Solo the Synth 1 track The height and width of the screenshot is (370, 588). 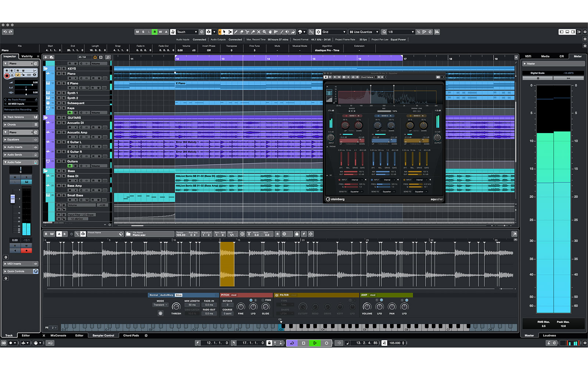click(x=64, y=93)
